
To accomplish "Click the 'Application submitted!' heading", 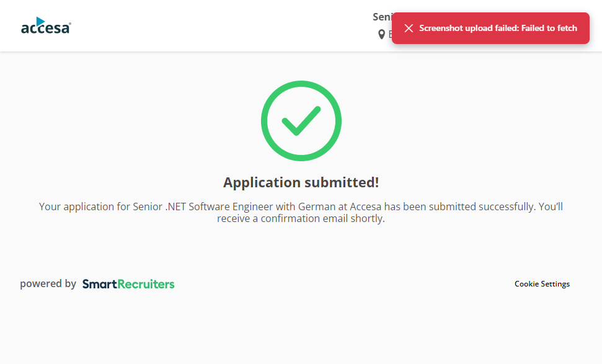I will pos(301,182).
